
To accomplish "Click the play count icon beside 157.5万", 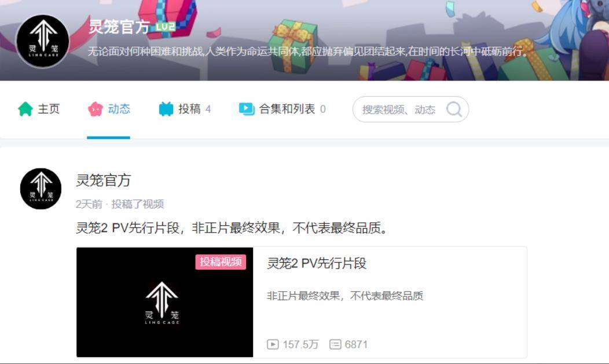I will [x=273, y=344].
